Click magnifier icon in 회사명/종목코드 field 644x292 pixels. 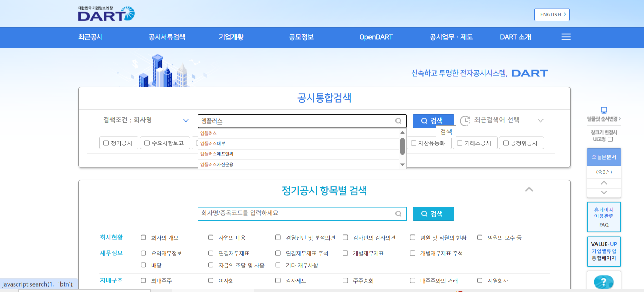click(x=398, y=214)
